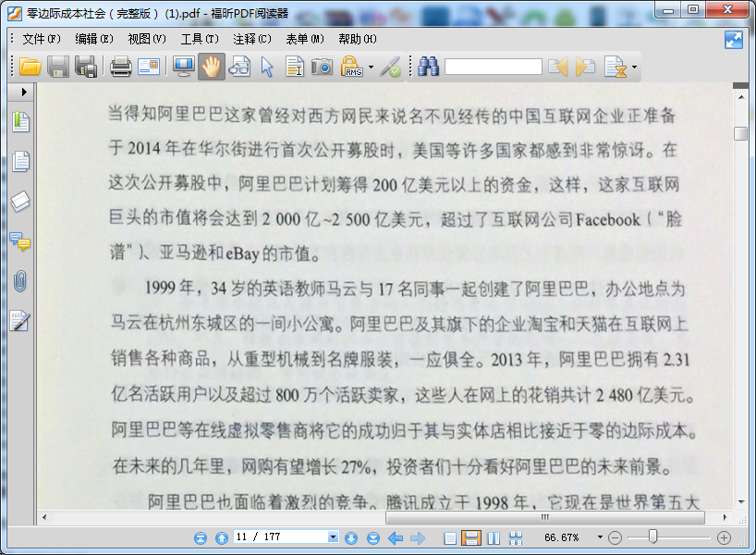Switch to facing pages layout
This screenshot has width=756, height=555.
(494, 538)
